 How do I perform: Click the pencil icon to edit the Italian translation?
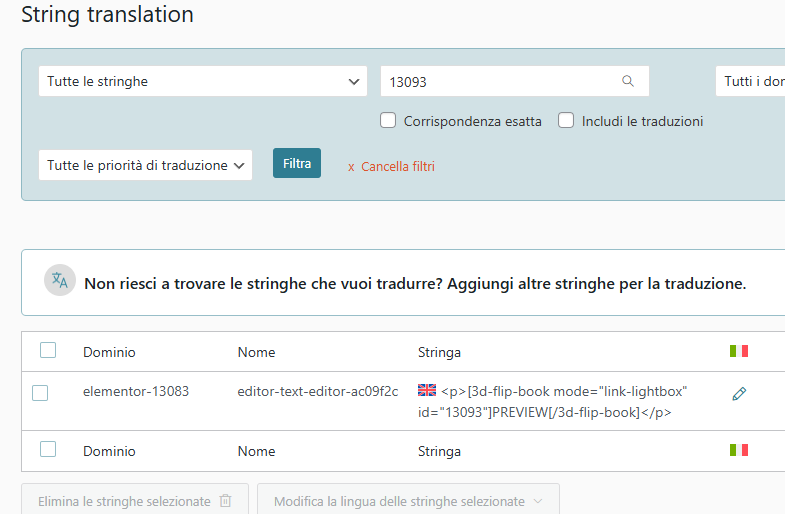tap(739, 394)
